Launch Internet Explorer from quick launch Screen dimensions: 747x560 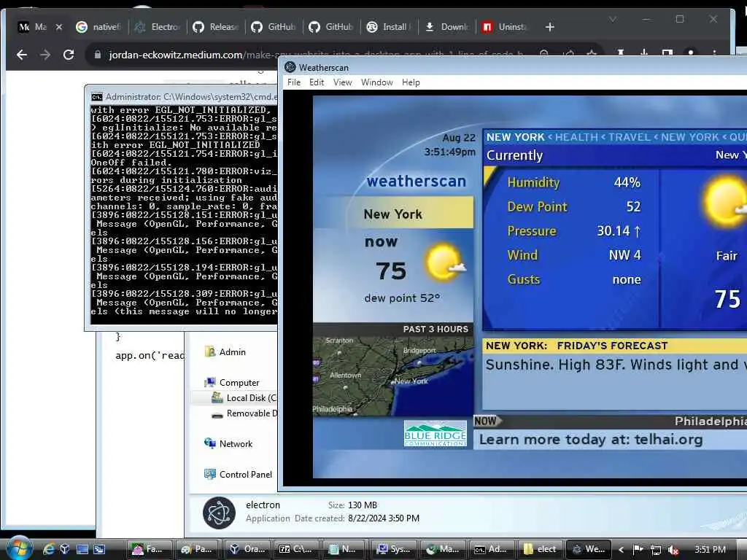click(48, 549)
